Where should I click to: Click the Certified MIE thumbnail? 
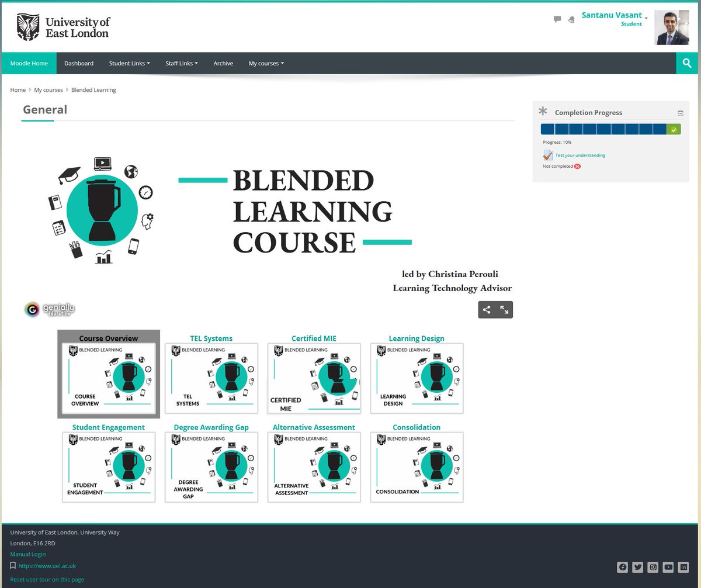point(314,378)
